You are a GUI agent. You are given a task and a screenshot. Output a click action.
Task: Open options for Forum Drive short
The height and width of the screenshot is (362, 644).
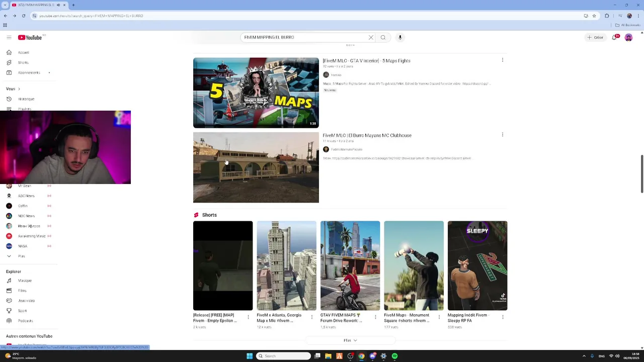[375, 317]
